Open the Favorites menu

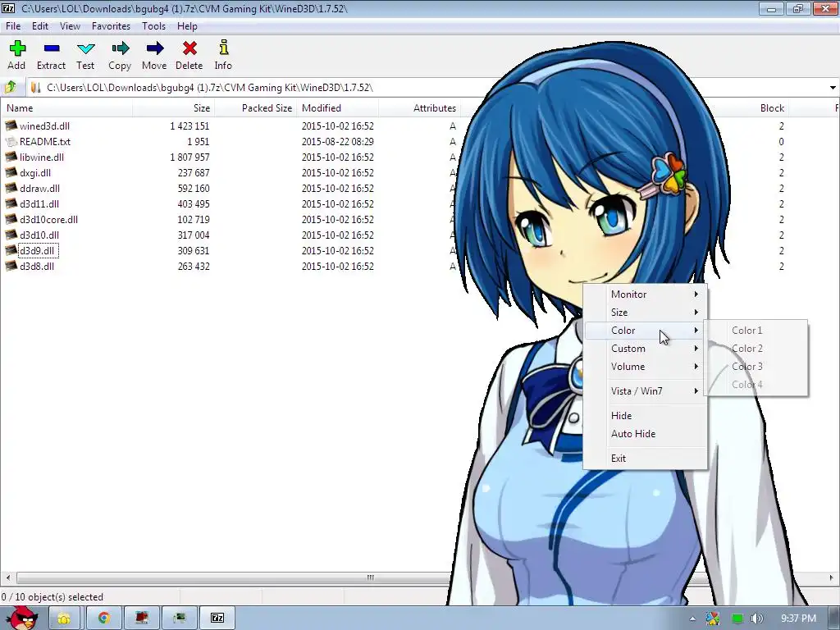[x=111, y=25]
